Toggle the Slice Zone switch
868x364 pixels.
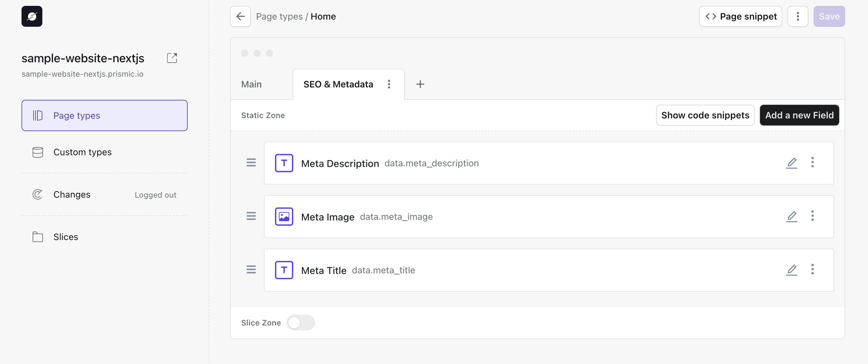click(301, 321)
